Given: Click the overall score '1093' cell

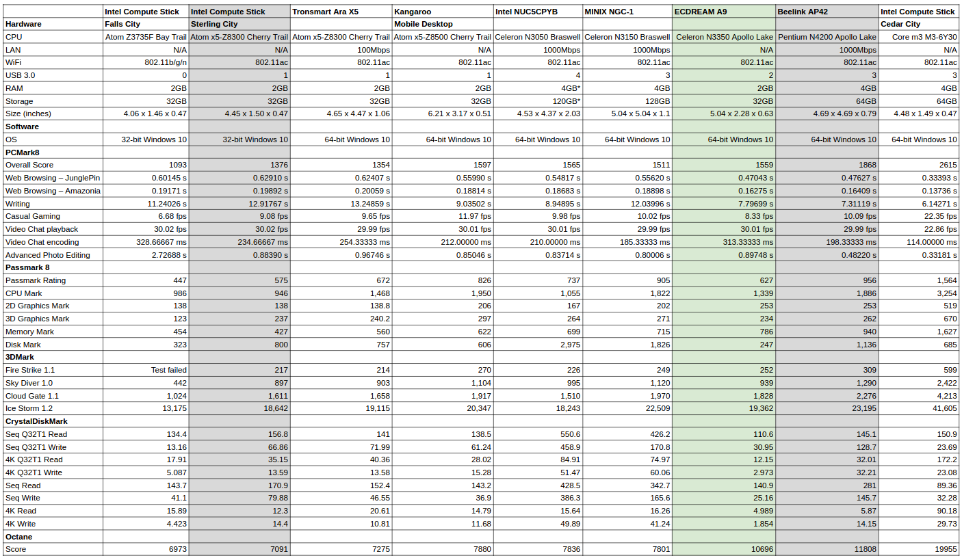Looking at the screenshot, I should [146, 165].
